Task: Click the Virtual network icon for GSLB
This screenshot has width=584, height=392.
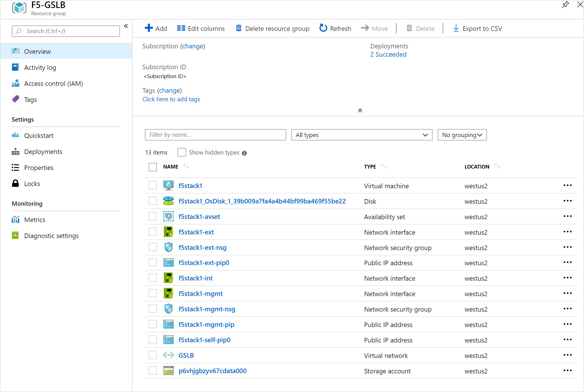Action: [x=169, y=355]
